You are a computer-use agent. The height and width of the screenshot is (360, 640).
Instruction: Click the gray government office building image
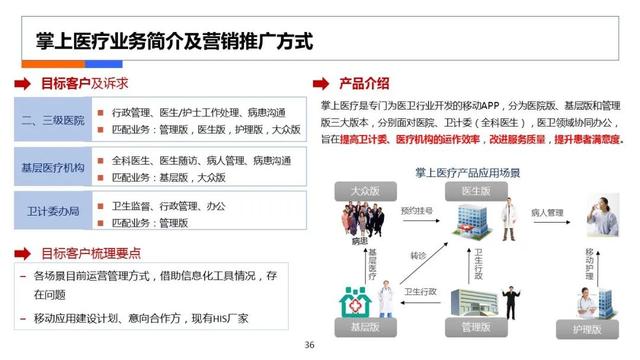point(474,302)
